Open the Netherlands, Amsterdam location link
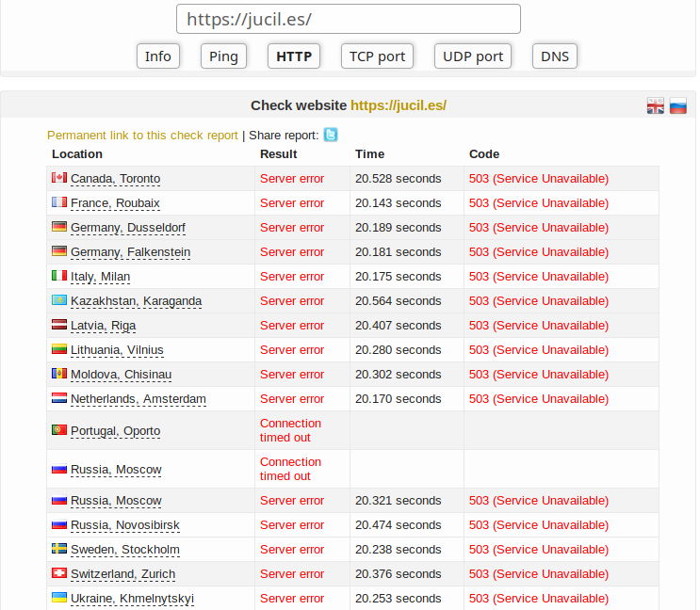This screenshot has width=700, height=610. (x=138, y=399)
